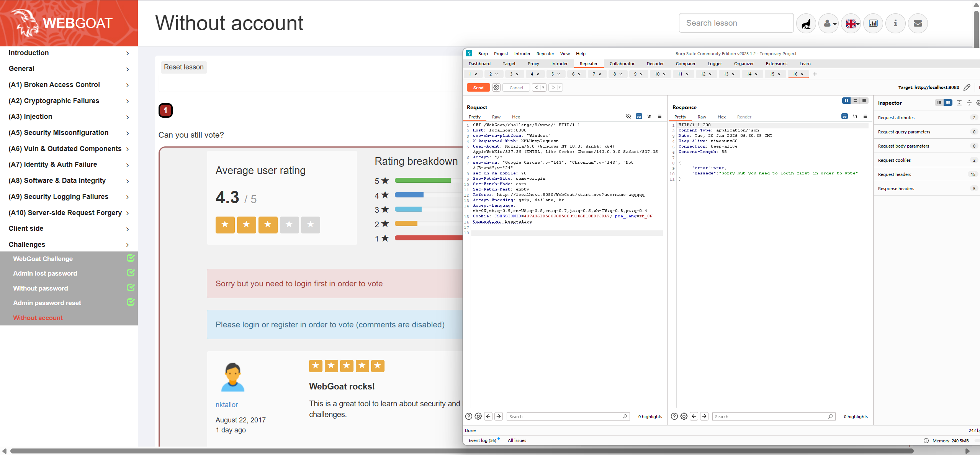The width and height of the screenshot is (980, 455).
Task: Toggle hide non-printable characters eye icon
Action: click(628, 117)
